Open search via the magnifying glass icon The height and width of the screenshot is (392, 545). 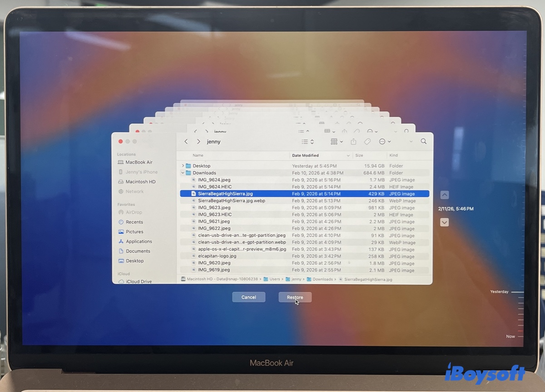[x=424, y=141]
